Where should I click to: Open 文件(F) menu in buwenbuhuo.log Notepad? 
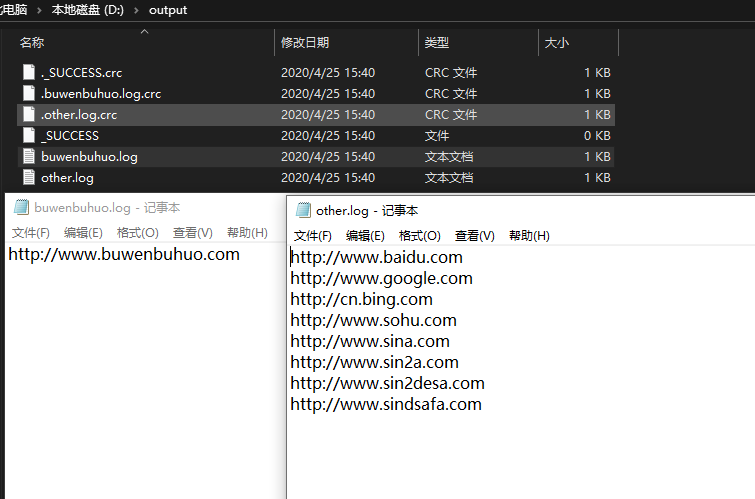coord(30,233)
